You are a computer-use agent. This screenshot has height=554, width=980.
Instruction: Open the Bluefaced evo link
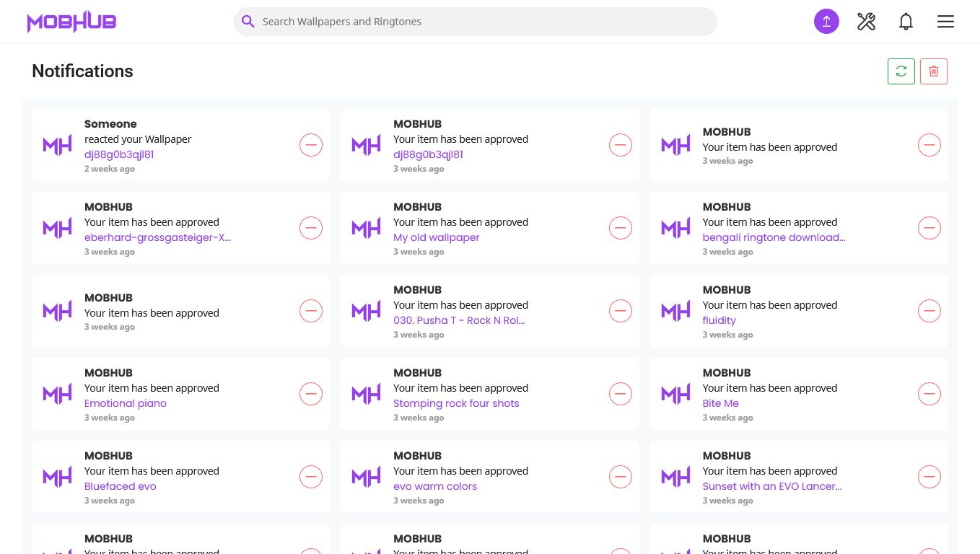point(121,486)
